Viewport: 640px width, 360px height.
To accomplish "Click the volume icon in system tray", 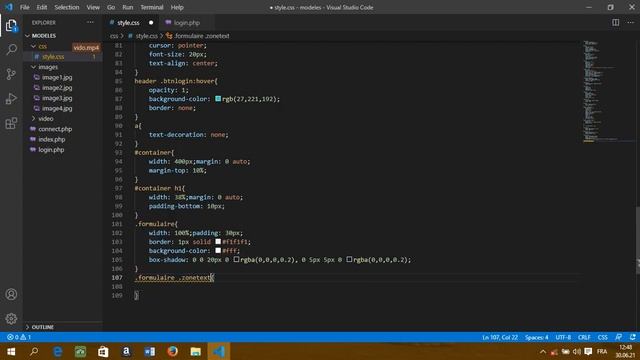I will pos(576,351).
